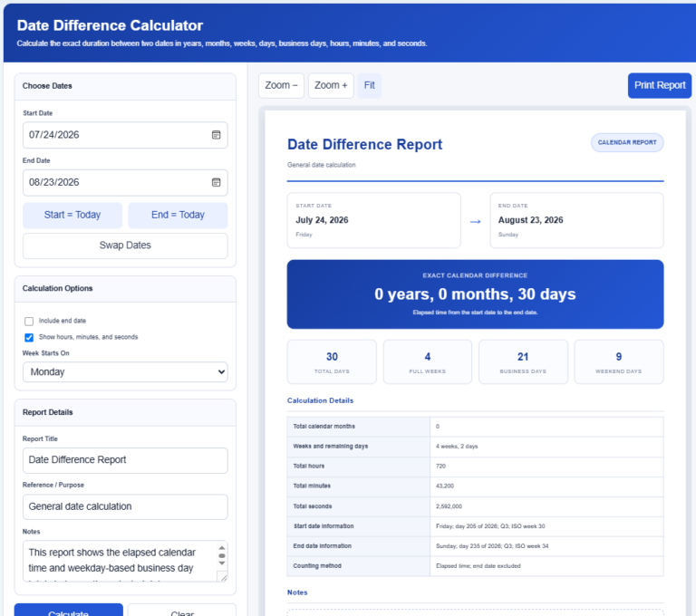This screenshot has height=616, width=696.
Task: Click the Notes textarea scroll up arrow
Action: tap(222, 548)
